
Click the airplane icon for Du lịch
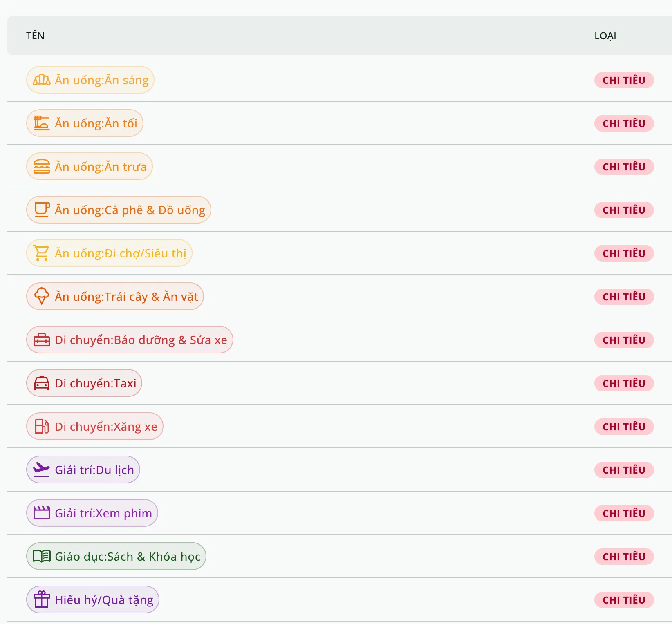(x=41, y=470)
